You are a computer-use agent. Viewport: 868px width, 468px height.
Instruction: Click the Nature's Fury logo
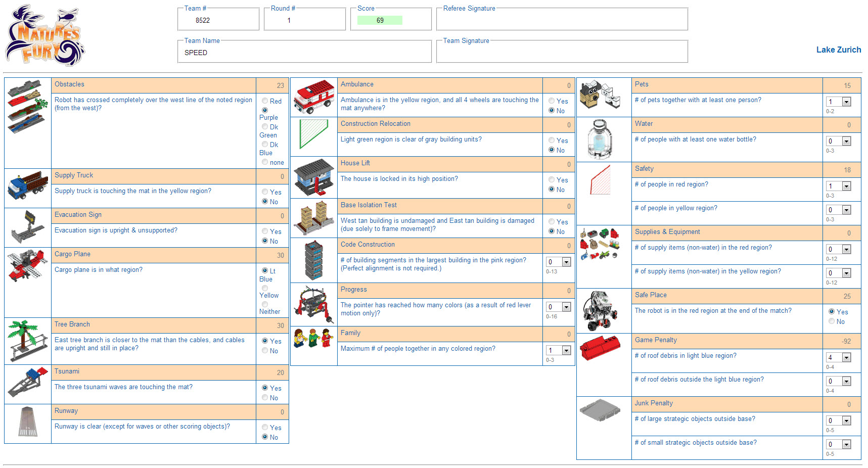point(44,35)
